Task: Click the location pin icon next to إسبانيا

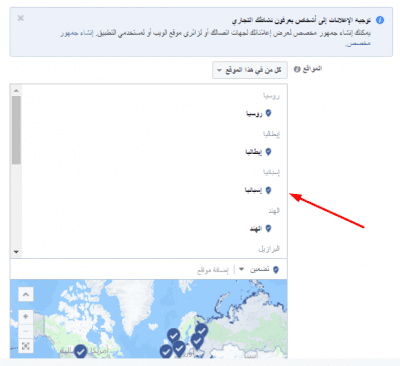Action: click(x=268, y=190)
